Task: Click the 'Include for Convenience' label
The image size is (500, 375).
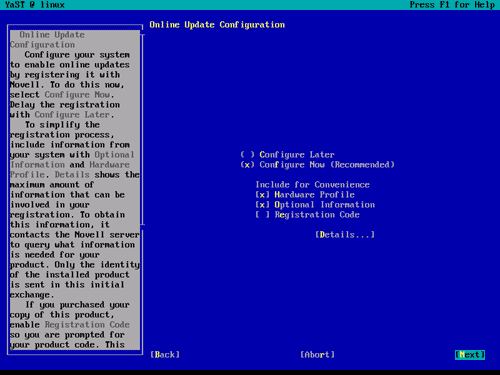Action: click(x=312, y=185)
